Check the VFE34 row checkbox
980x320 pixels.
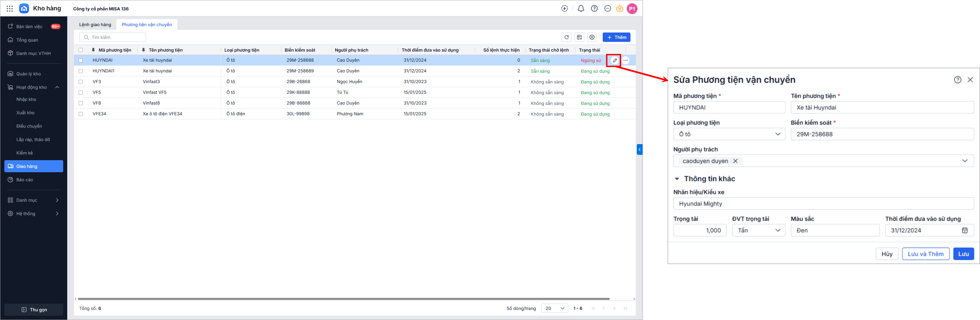click(81, 114)
